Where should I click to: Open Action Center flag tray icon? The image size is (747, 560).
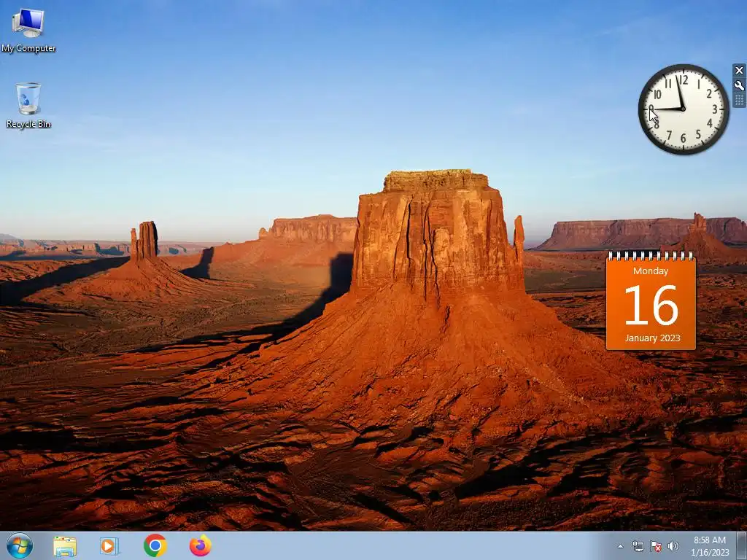(656, 546)
